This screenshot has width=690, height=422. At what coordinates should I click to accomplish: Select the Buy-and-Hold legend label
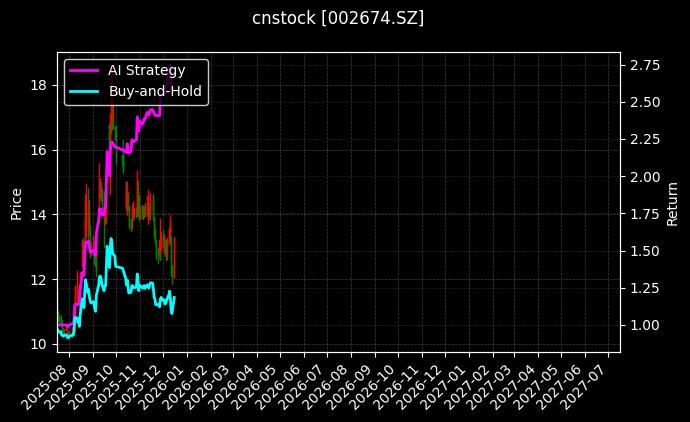tap(155, 91)
